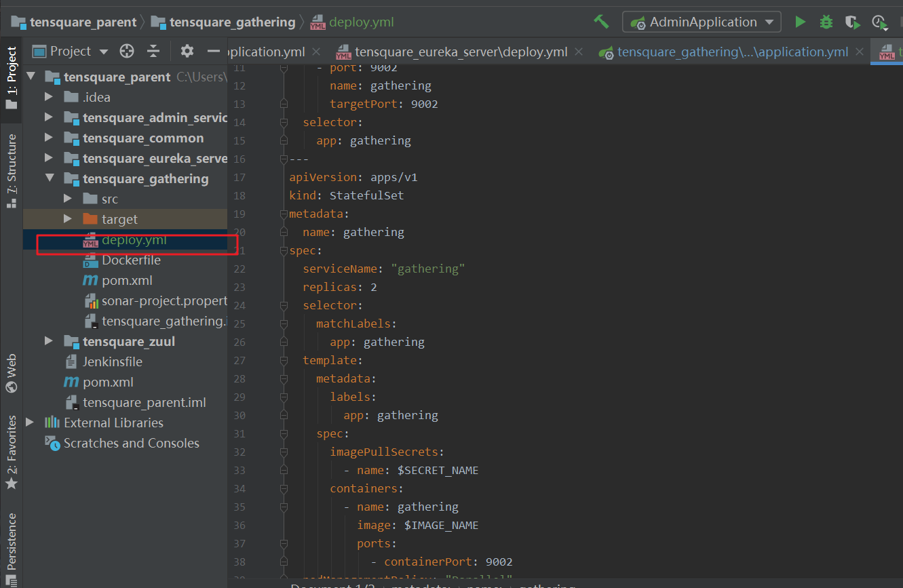Click fold marker beside metadata on line 19
The width and height of the screenshot is (903, 588).
(284, 214)
